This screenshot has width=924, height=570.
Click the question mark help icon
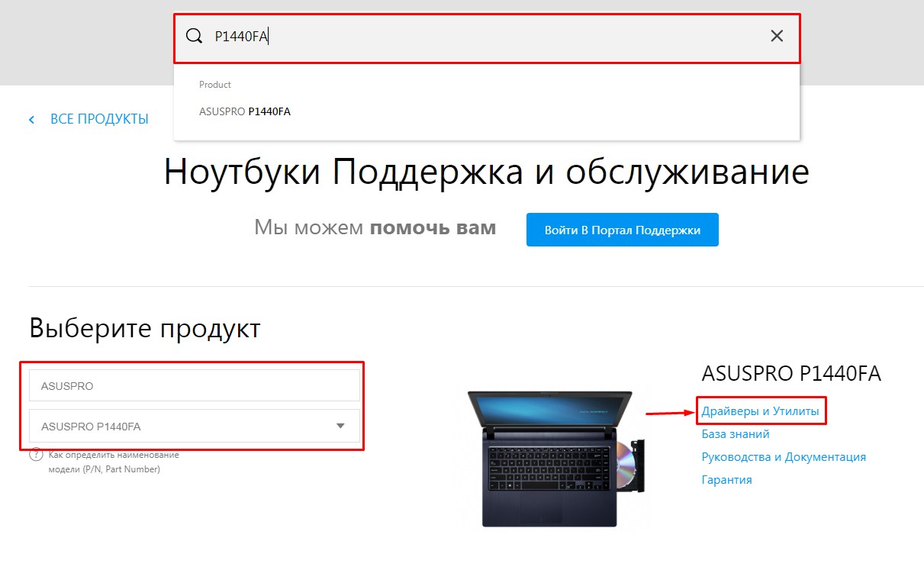point(35,455)
